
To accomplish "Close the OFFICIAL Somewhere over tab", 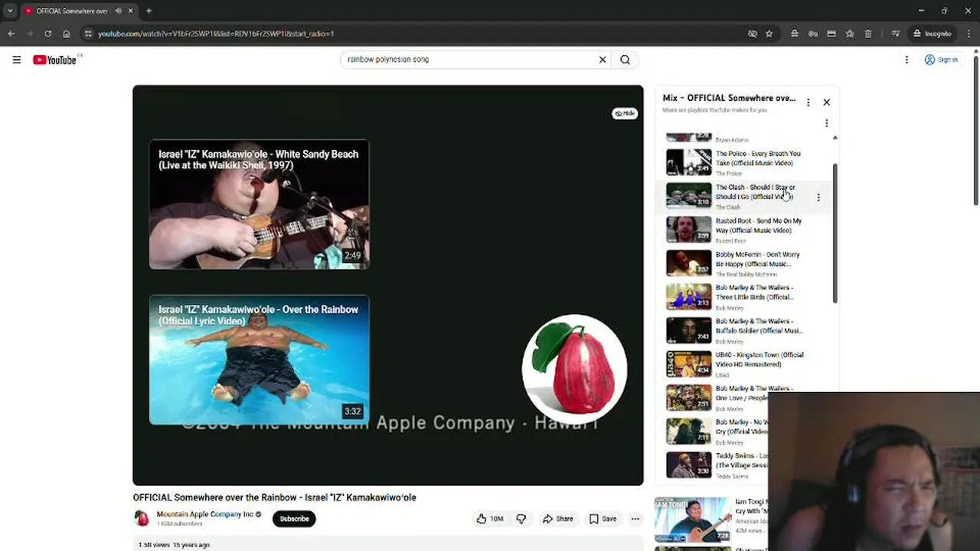I will coord(130,11).
